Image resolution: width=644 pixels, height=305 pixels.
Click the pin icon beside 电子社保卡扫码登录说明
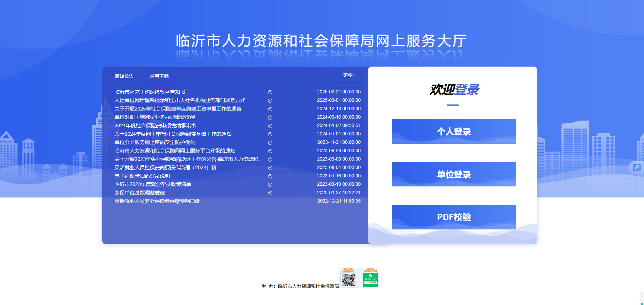click(x=270, y=176)
